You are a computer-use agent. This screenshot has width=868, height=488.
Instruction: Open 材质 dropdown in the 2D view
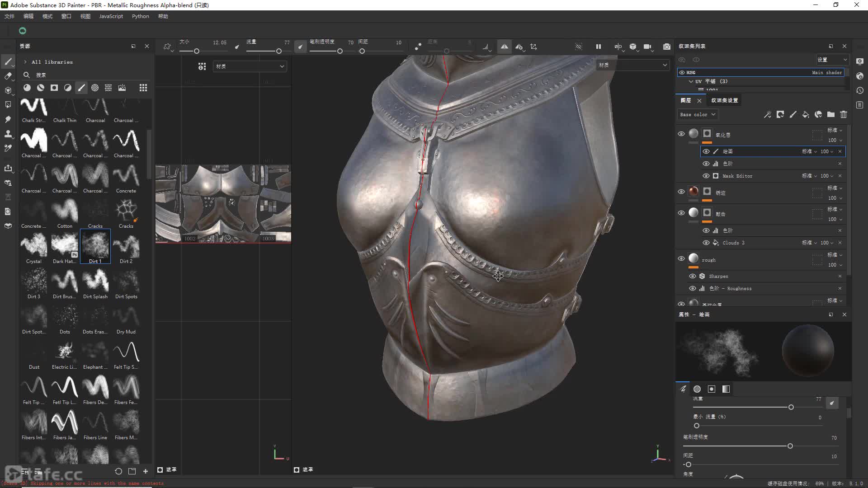point(250,66)
